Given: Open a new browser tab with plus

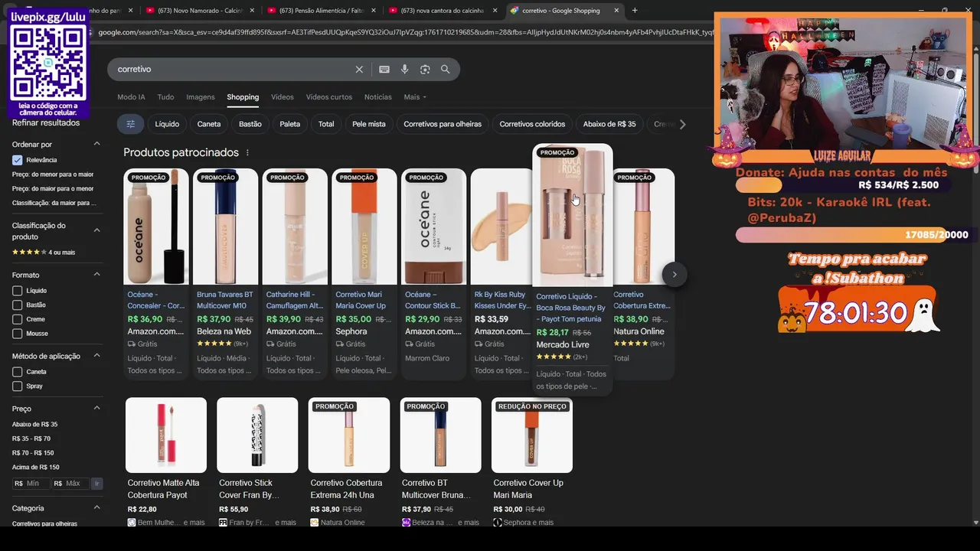Looking at the screenshot, I should point(635,11).
